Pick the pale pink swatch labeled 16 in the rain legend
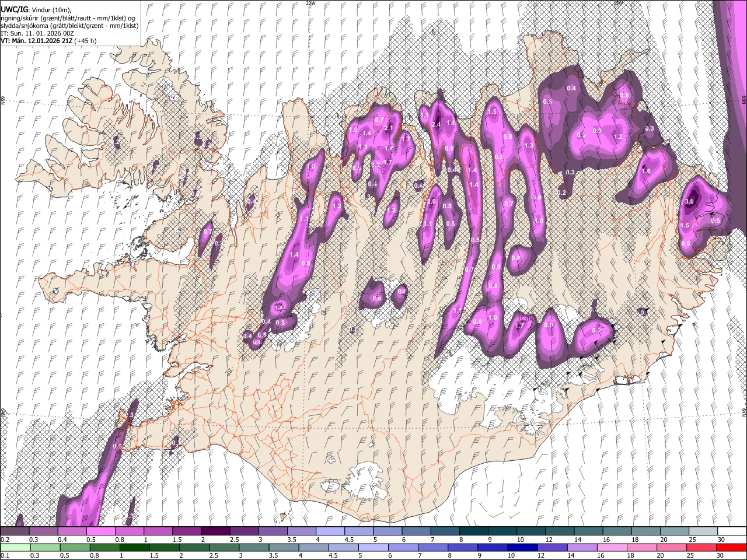 [612, 547]
